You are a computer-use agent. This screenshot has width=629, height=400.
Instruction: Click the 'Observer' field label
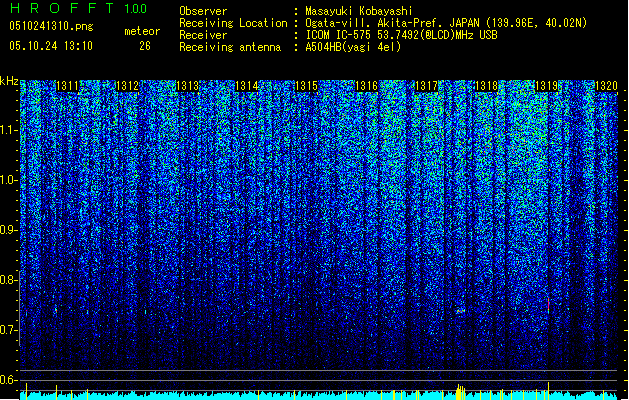203,11
